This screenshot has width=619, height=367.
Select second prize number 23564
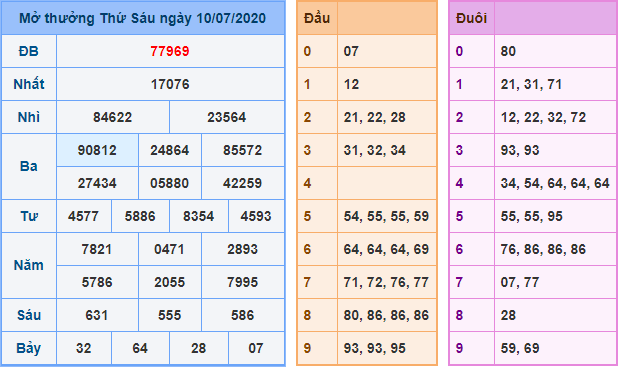(x=227, y=118)
